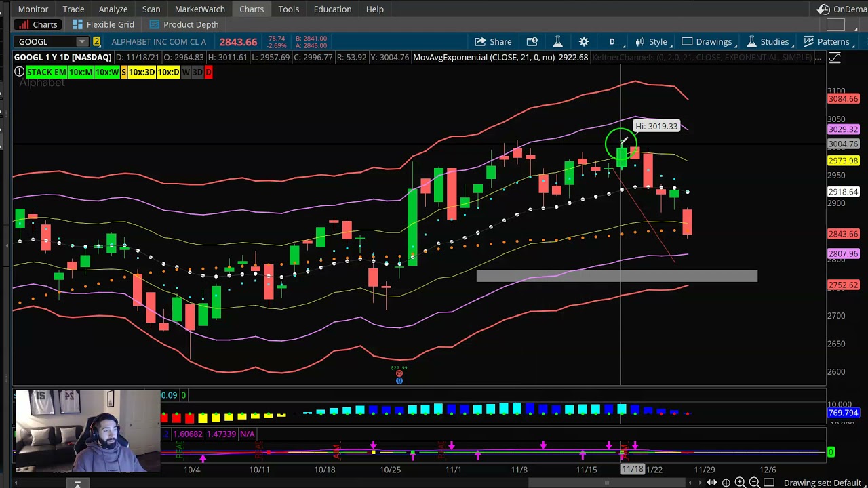Screen dimensions: 868x488
Task: Toggle the 10x:M label
Action: 80,72
